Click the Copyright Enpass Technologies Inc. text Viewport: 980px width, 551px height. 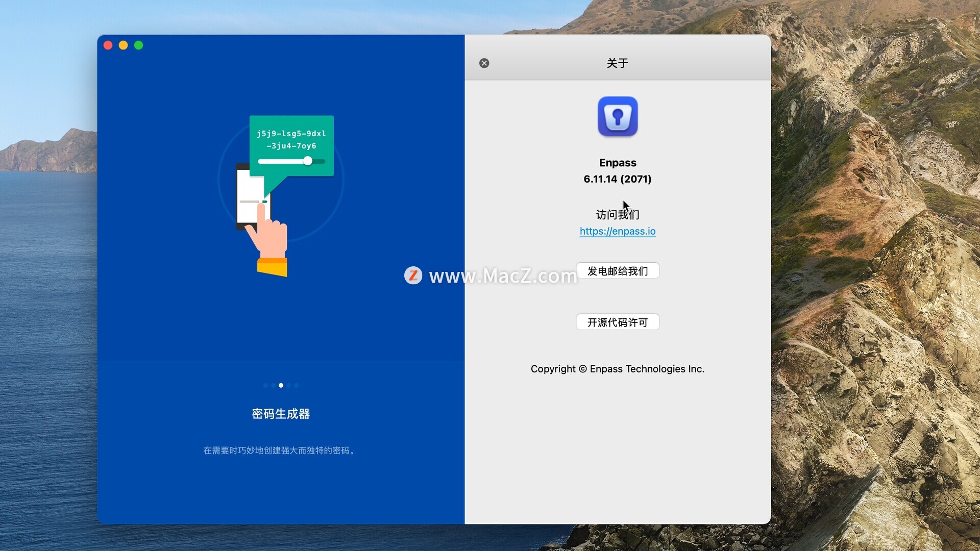[618, 369]
